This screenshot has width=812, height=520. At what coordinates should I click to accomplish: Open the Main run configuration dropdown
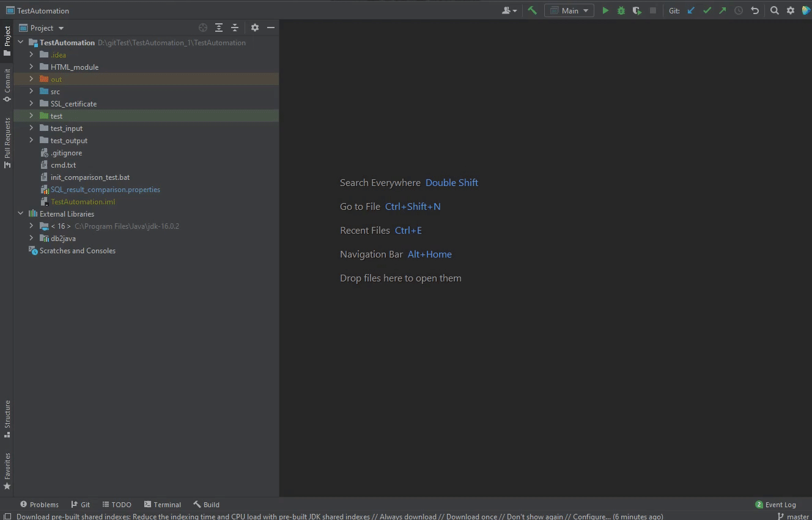pyautogui.click(x=569, y=10)
